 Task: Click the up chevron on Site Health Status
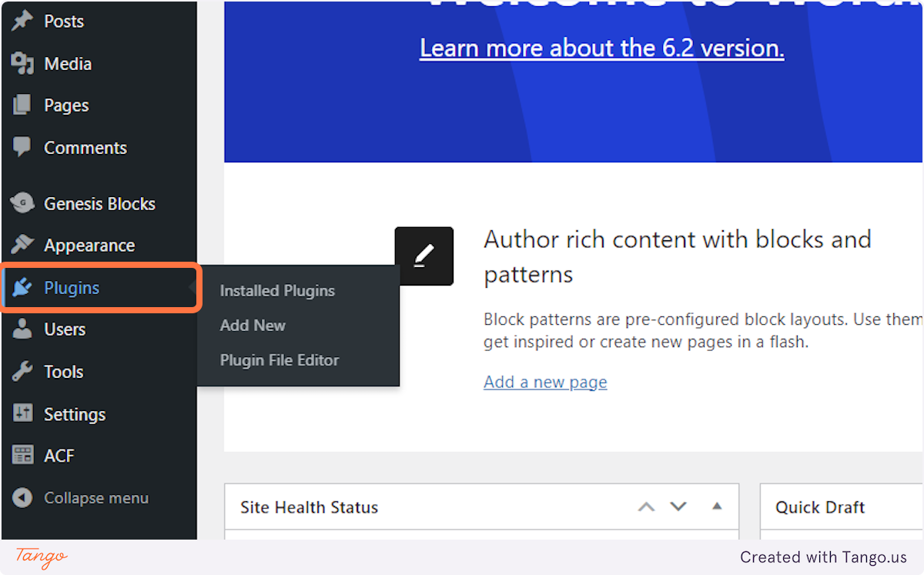[x=646, y=506]
